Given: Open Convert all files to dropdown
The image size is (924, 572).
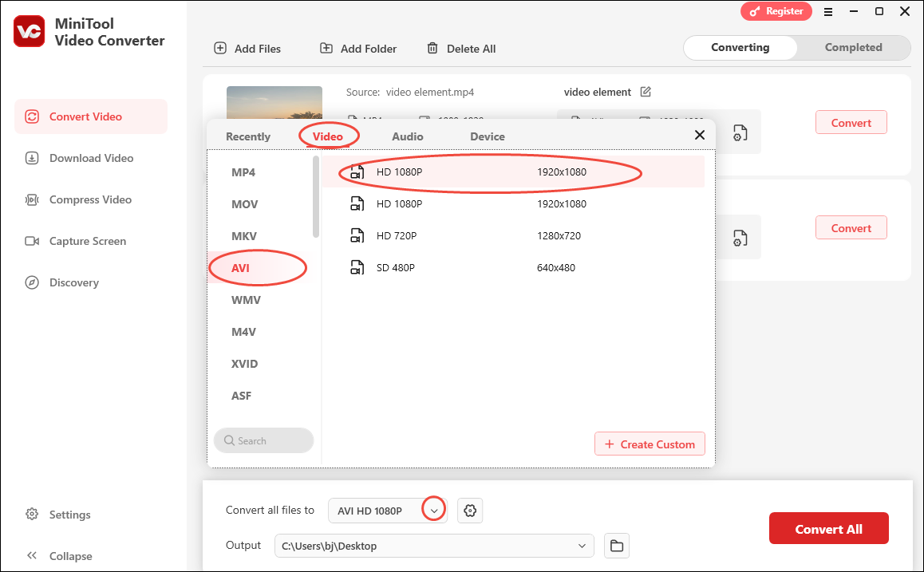Looking at the screenshot, I should click(x=387, y=510).
